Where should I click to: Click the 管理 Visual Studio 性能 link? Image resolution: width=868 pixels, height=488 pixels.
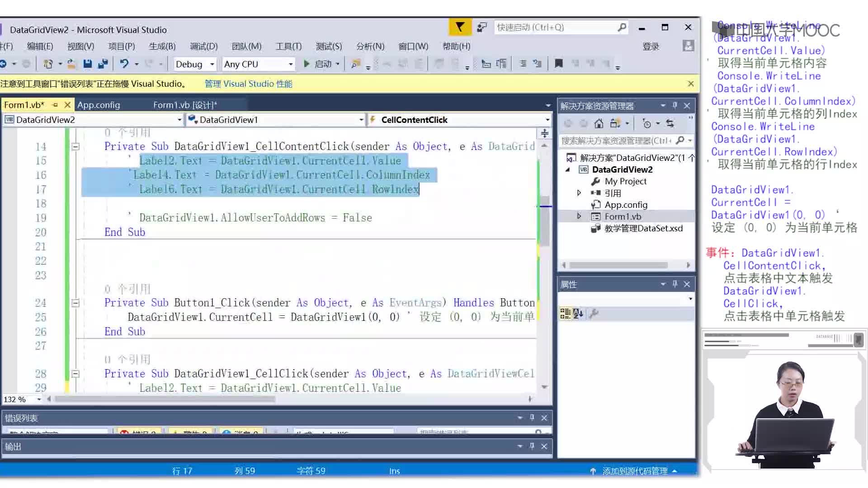point(248,84)
